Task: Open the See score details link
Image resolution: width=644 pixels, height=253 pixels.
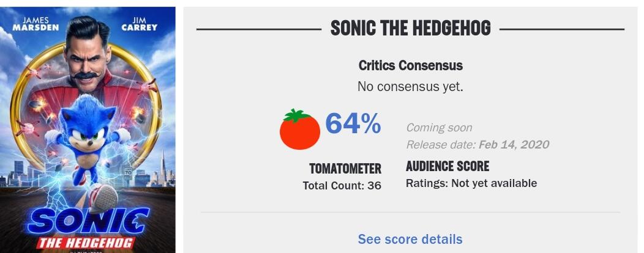Action: (410, 239)
